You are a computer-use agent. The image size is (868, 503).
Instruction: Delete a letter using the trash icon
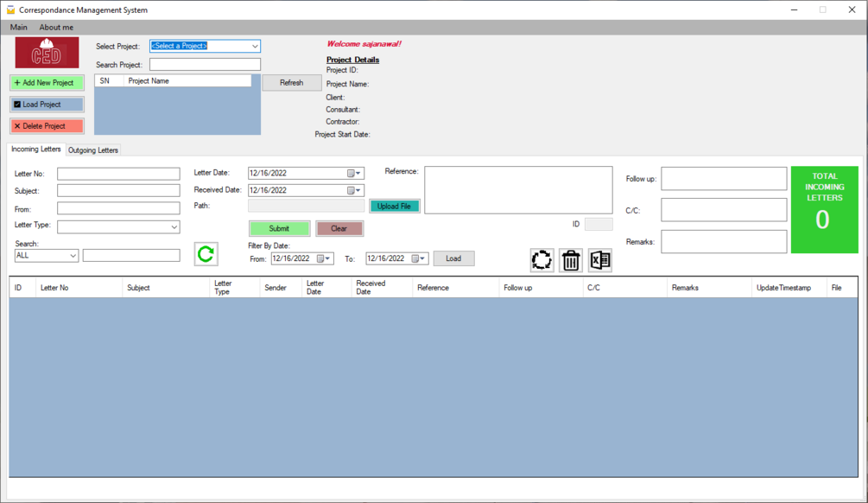570,259
